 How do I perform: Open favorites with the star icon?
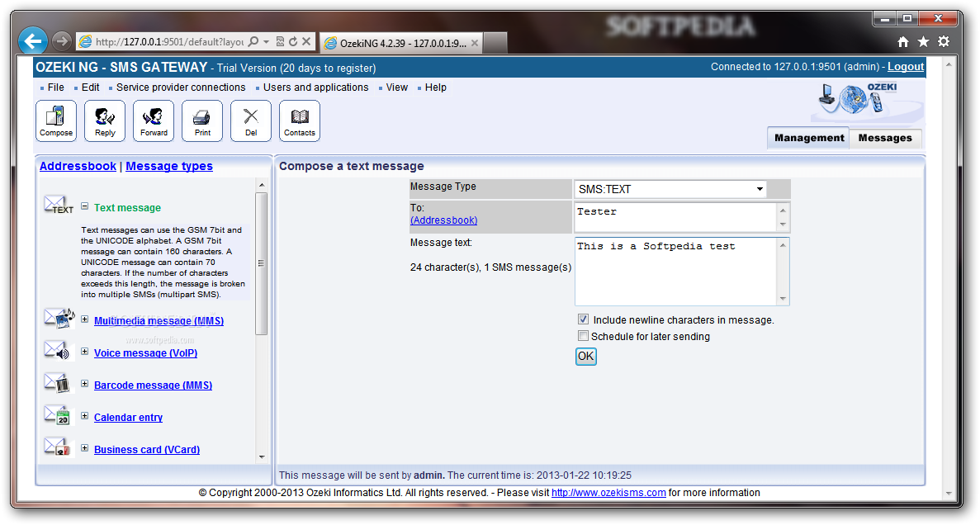pyautogui.click(x=923, y=42)
